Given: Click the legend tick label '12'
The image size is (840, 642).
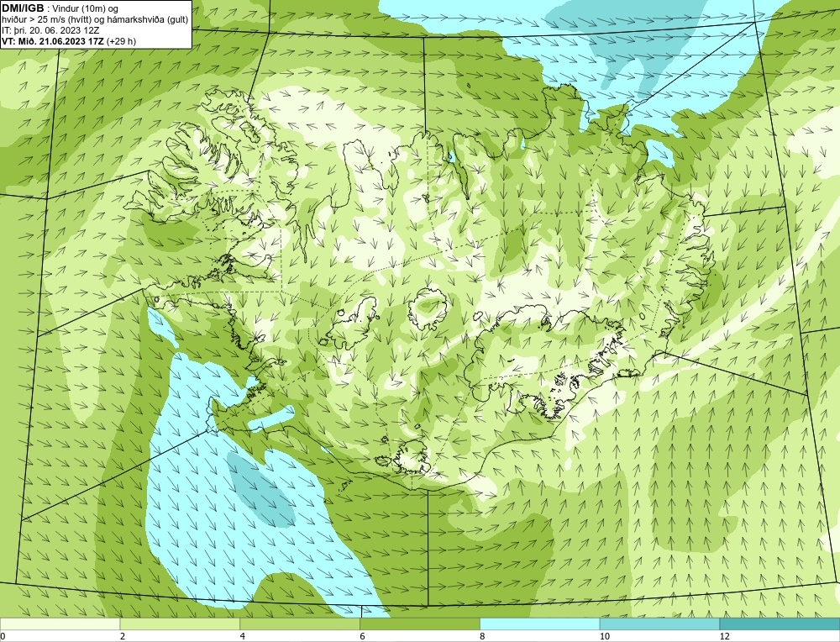Looking at the screenshot, I should click(x=724, y=636).
